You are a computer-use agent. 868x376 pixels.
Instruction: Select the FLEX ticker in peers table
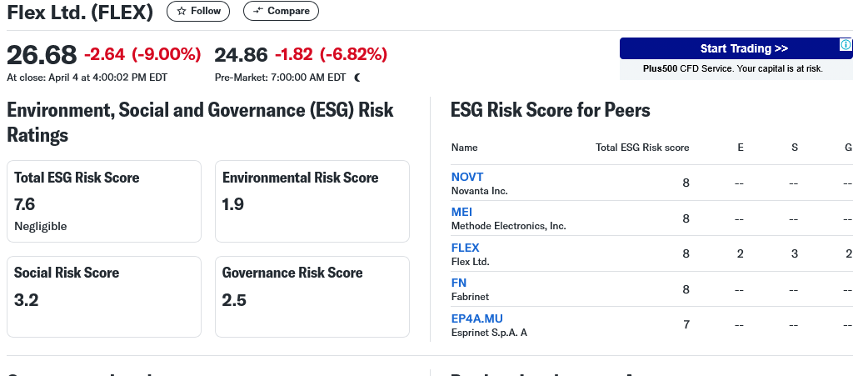pyautogui.click(x=465, y=248)
